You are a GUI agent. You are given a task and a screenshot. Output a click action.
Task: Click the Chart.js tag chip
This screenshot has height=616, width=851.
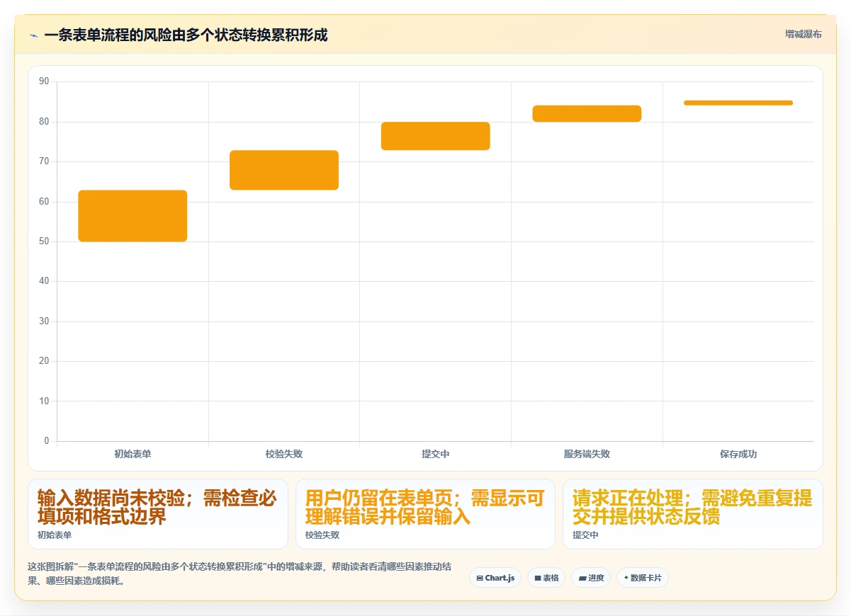click(x=495, y=578)
